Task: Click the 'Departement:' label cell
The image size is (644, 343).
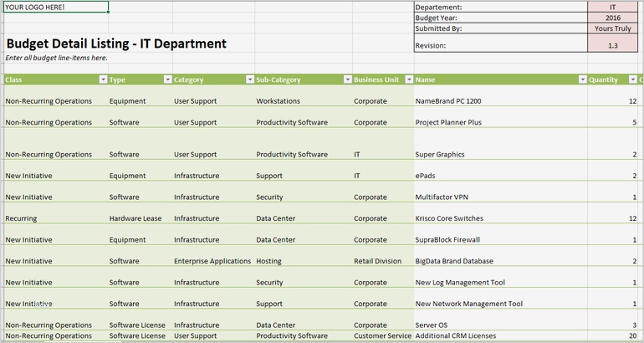Action: coord(501,7)
